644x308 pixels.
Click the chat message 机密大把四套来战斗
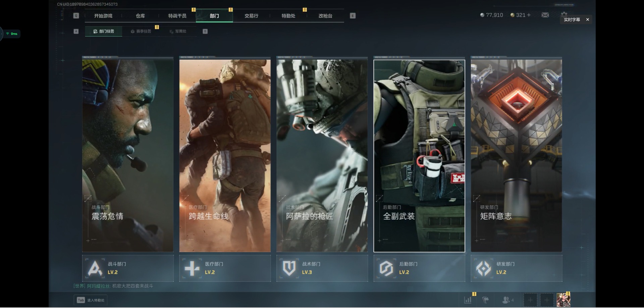[x=132, y=286]
